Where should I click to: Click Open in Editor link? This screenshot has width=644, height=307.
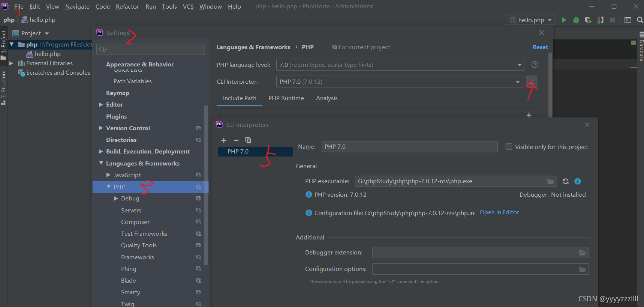pyautogui.click(x=499, y=212)
